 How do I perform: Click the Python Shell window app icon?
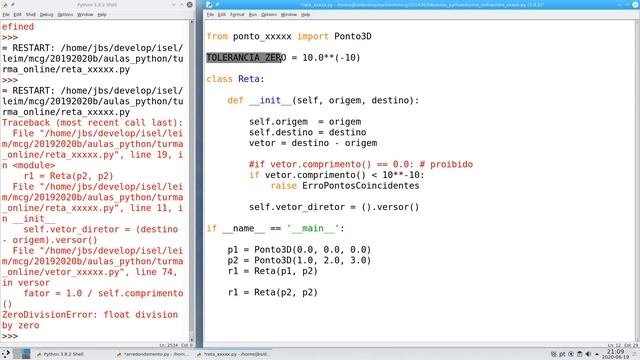point(5,4)
